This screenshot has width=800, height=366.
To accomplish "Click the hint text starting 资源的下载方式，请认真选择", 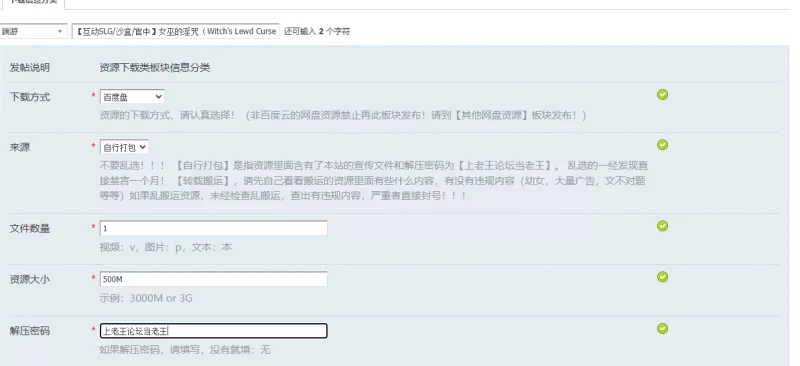I will point(343,115).
